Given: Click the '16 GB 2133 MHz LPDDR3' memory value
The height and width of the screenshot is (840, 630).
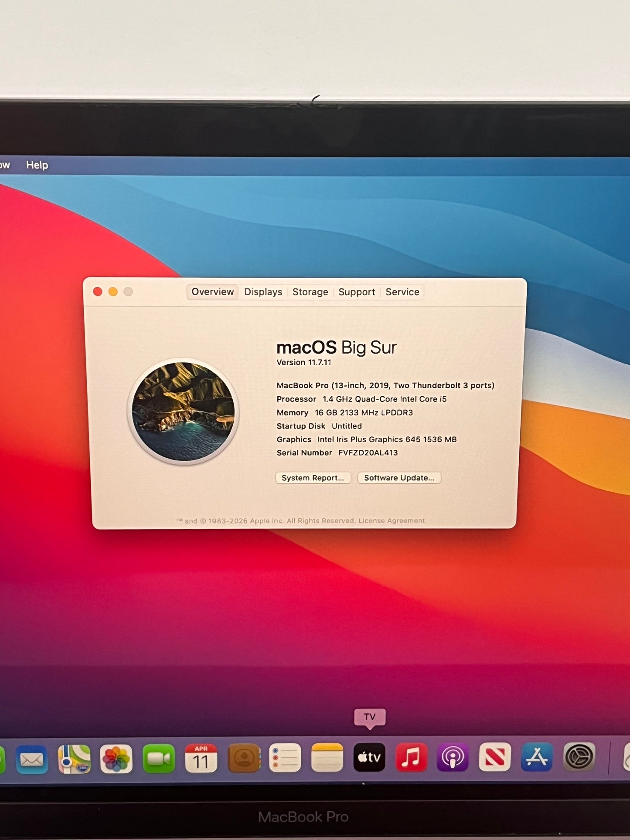Looking at the screenshot, I should click(364, 412).
